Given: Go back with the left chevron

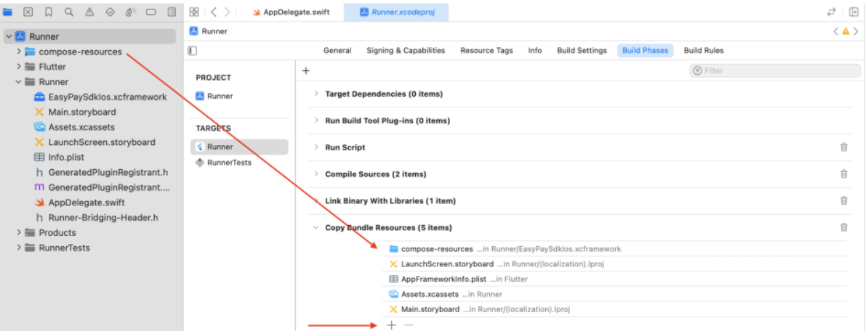Looking at the screenshot, I should [x=214, y=12].
